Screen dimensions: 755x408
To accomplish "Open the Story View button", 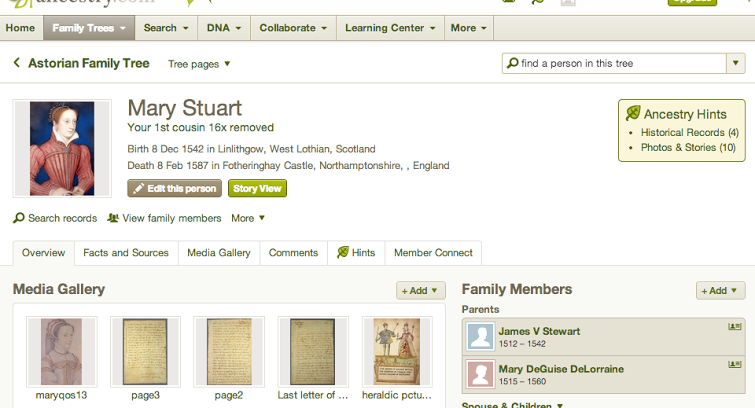I will point(257,189).
